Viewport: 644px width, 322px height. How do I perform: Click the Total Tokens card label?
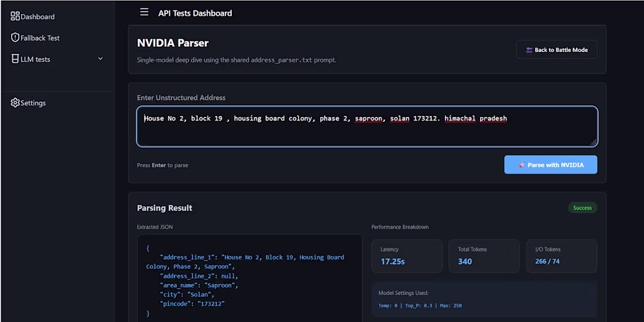pyautogui.click(x=472, y=249)
